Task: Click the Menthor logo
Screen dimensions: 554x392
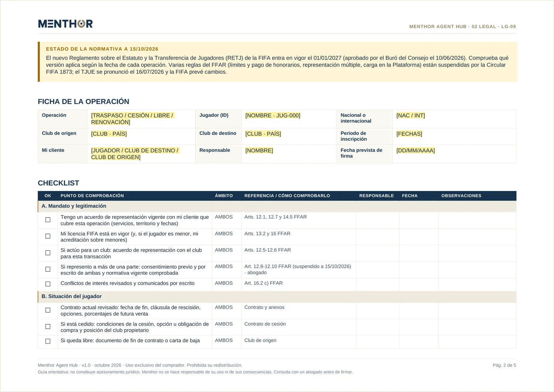Action: pos(65,24)
